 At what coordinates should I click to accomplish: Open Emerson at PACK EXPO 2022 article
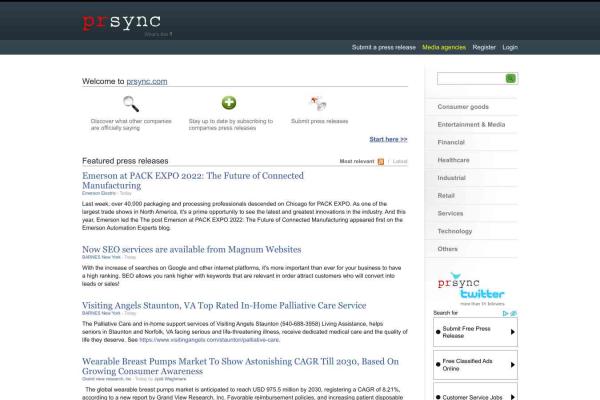[x=193, y=180]
